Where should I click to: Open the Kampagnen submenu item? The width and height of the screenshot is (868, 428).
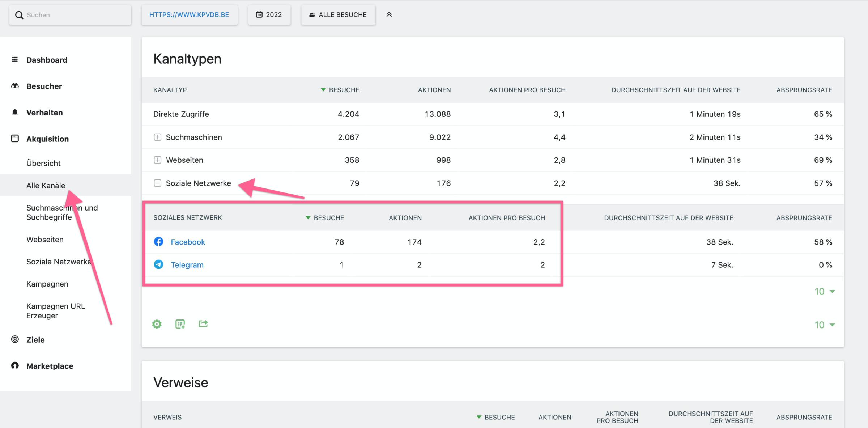47,284
